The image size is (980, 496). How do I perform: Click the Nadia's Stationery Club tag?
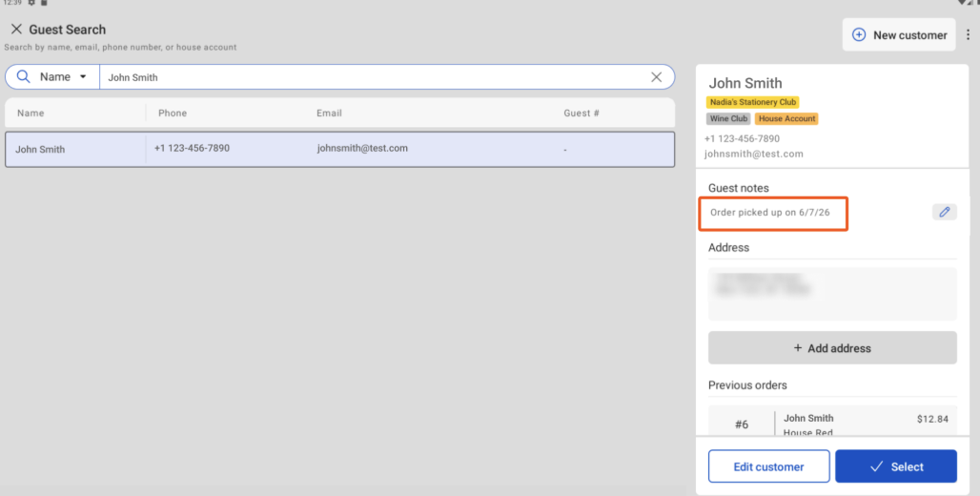(x=753, y=102)
